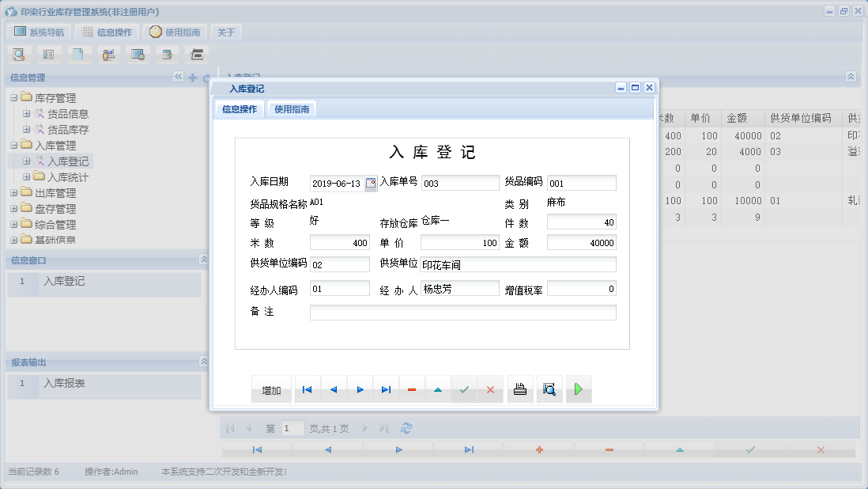Collapse the 报表输出 panel header
This screenshot has width=868, height=489.
tap(206, 362)
